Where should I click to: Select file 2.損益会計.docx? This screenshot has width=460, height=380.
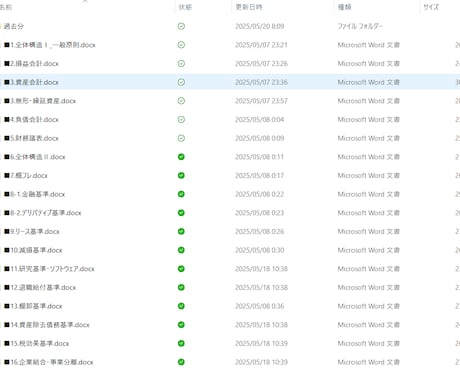click(31, 64)
